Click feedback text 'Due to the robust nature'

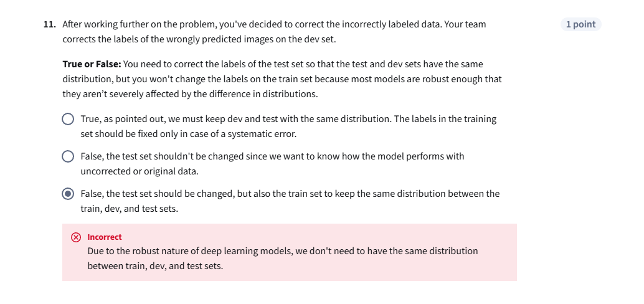coord(143,251)
